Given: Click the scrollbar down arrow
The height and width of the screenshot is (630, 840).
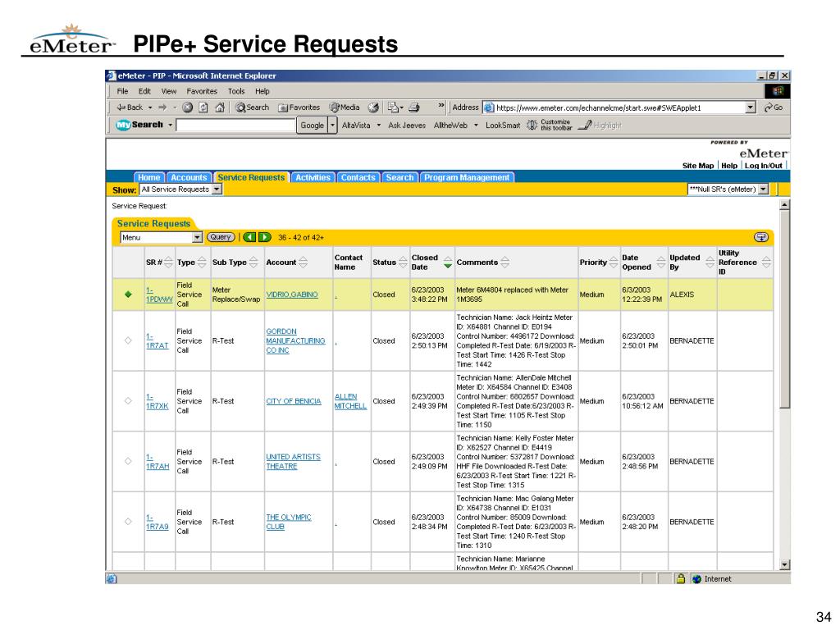Looking at the screenshot, I should pyautogui.click(x=784, y=564).
